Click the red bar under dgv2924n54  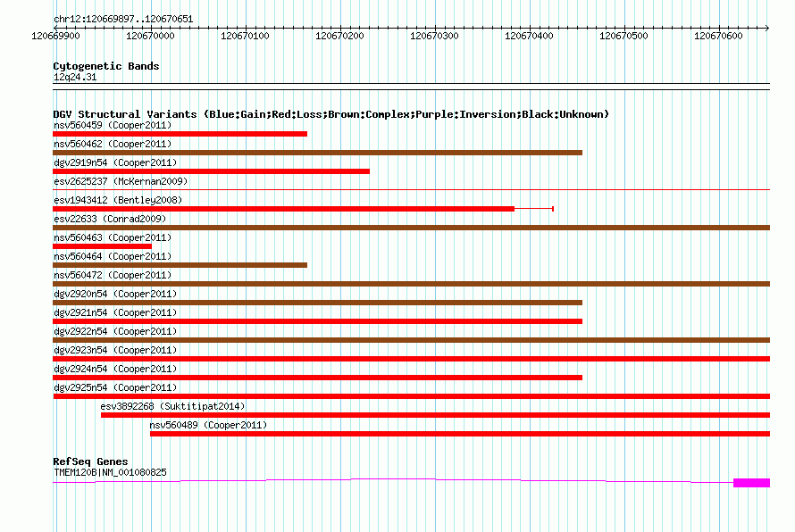point(317,378)
